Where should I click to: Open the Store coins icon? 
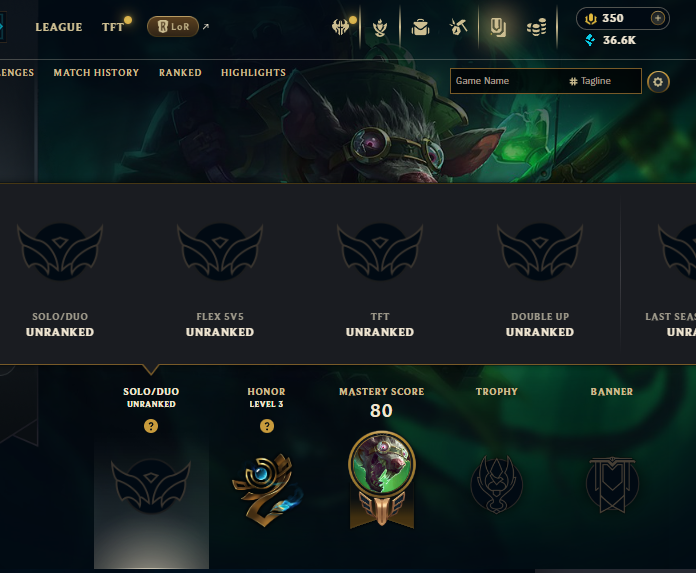click(537, 28)
